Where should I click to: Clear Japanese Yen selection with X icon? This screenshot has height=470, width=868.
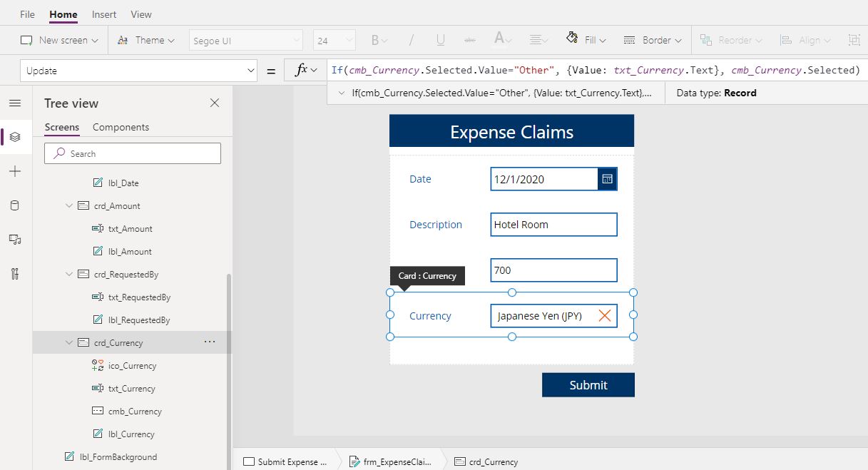pos(605,316)
